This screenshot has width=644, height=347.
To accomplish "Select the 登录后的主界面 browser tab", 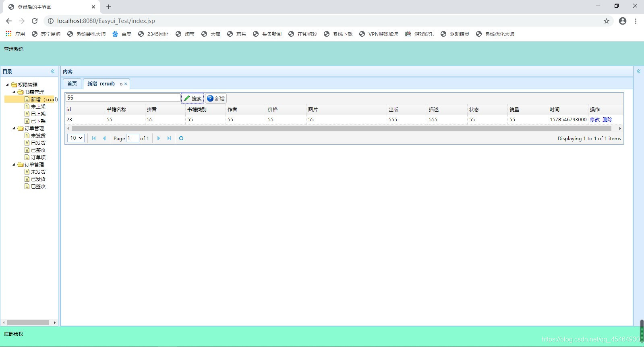I will click(x=52, y=7).
